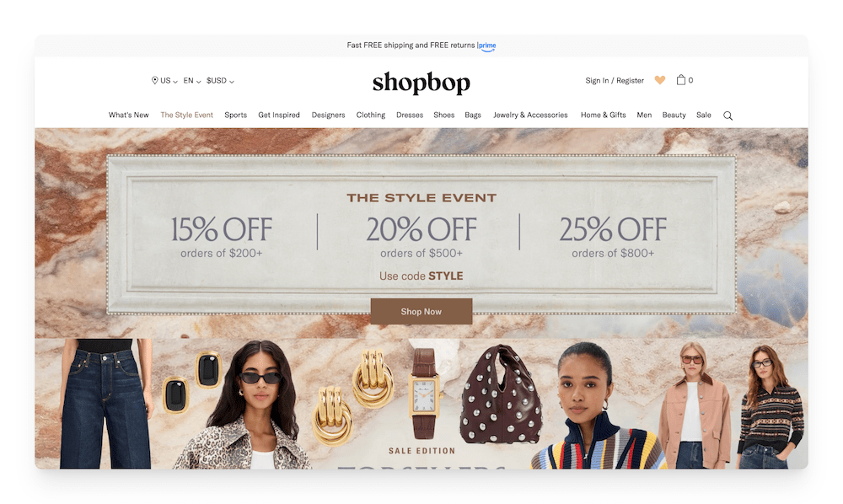Go to Jewelry & Accessories category

pos(530,115)
